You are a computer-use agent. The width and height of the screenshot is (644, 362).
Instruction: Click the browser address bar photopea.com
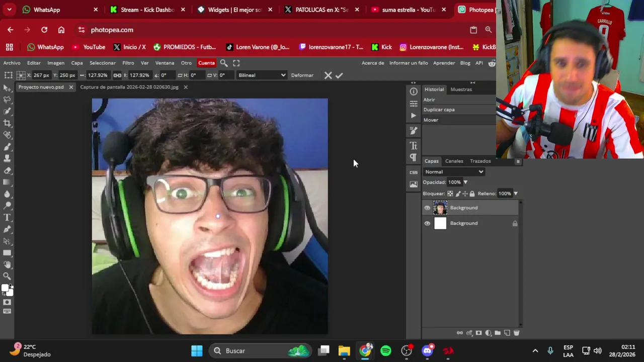click(x=112, y=30)
